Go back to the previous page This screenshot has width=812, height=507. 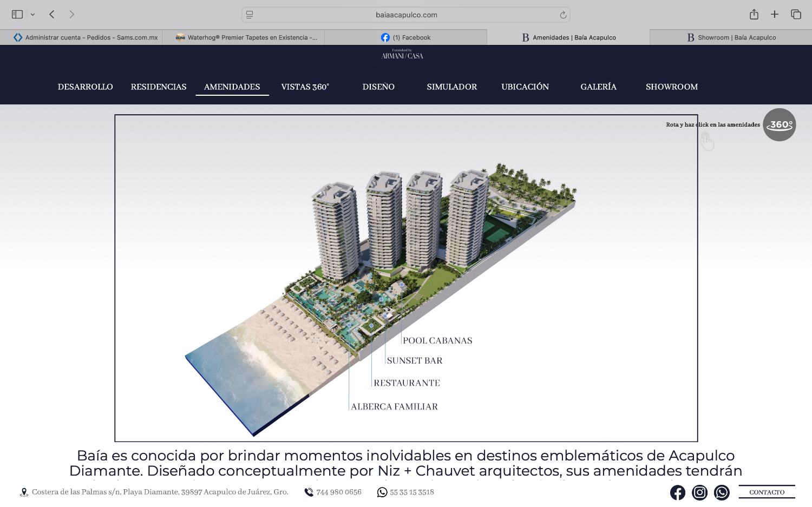click(52, 15)
